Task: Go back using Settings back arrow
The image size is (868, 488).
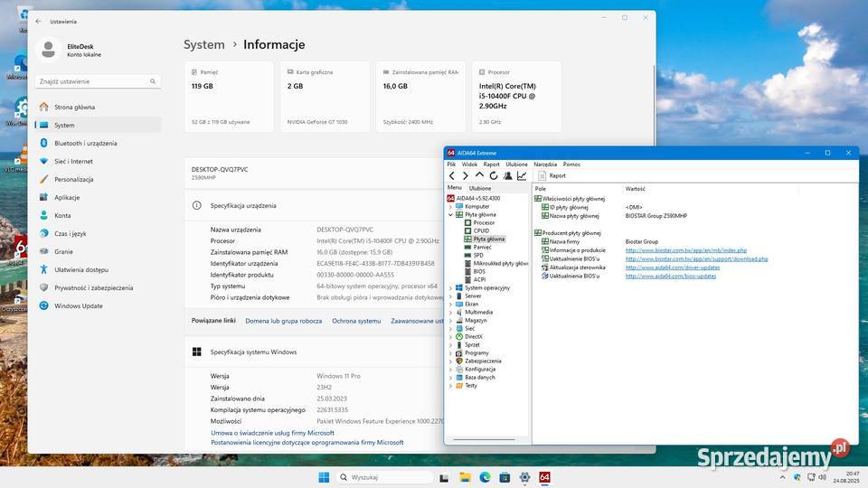Action: 38,22
